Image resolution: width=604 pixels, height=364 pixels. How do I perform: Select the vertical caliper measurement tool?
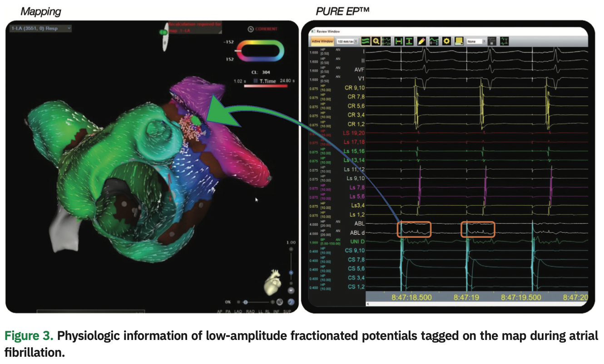click(411, 41)
